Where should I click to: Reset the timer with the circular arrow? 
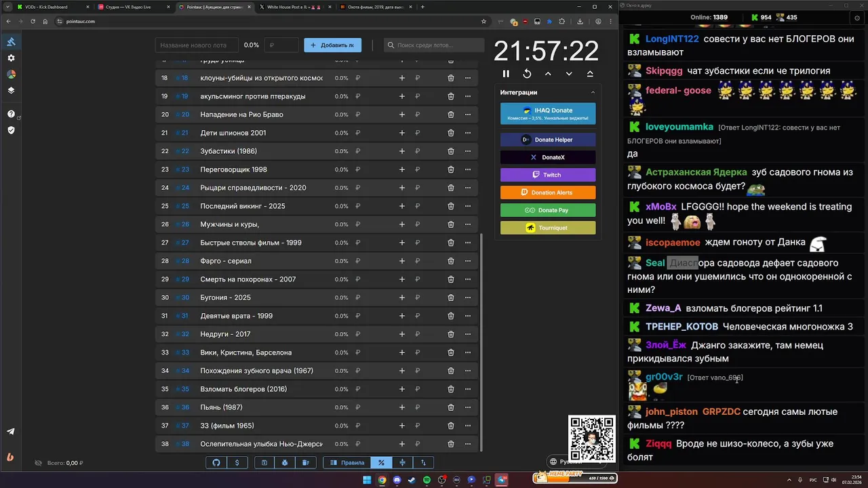click(527, 73)
